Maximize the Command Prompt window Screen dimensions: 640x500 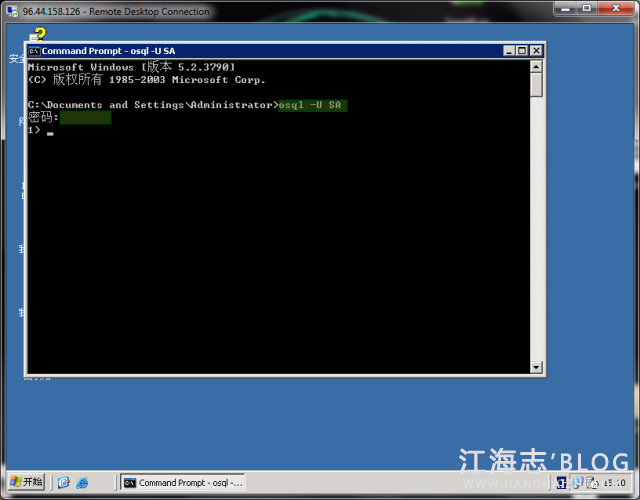coord(521,50)
